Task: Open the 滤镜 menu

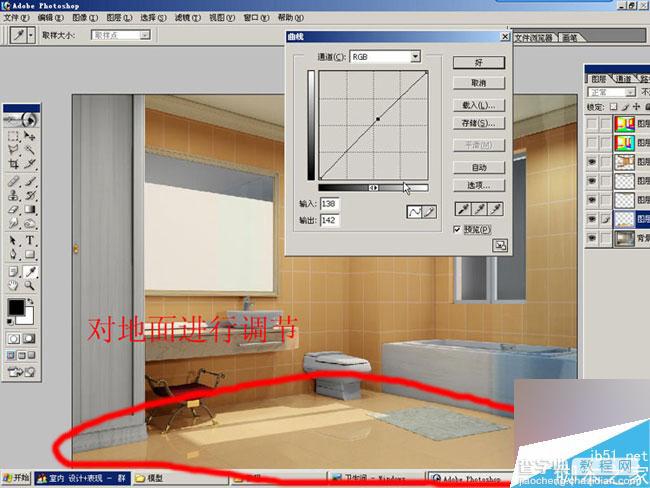Action: 188,18
